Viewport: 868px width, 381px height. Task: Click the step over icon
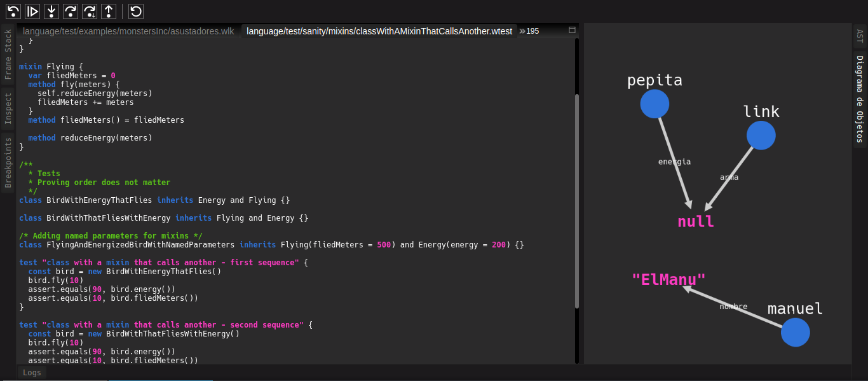coord(71,11)
